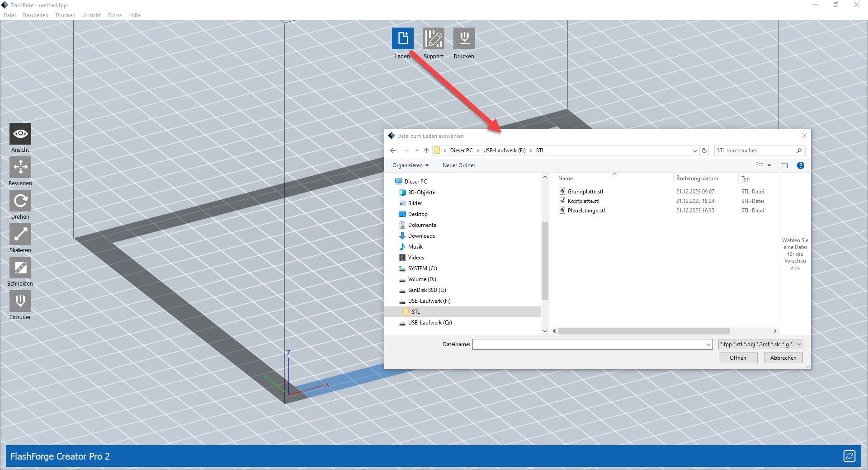
Task: Change the file view layout icon
Action: 759,165
